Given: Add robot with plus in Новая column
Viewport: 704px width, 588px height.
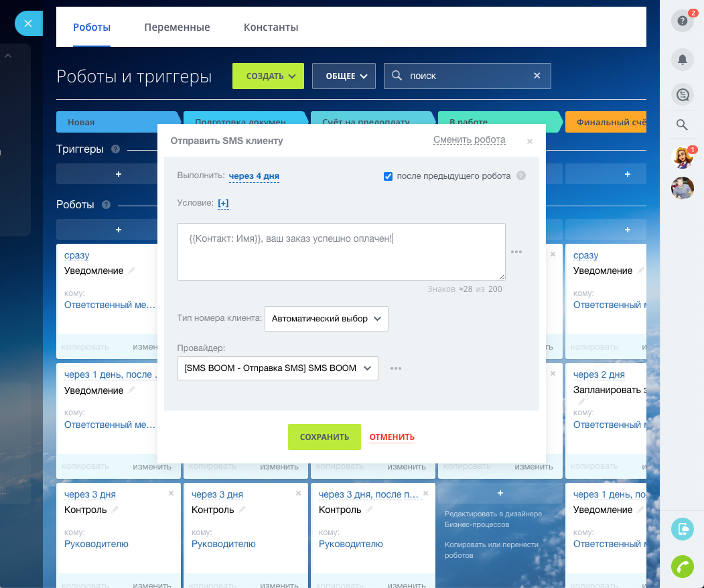Looking at the screenshot, I should 119,229.
